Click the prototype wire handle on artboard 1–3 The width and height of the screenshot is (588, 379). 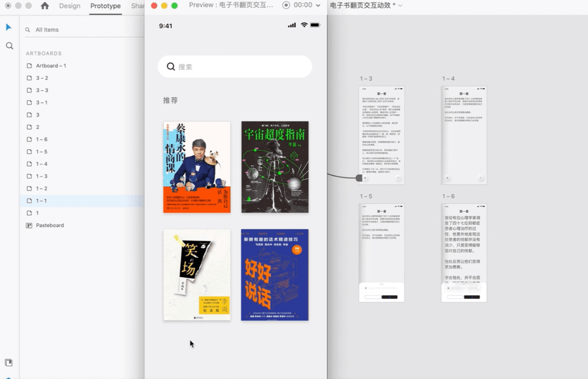(x=359, y=178)
